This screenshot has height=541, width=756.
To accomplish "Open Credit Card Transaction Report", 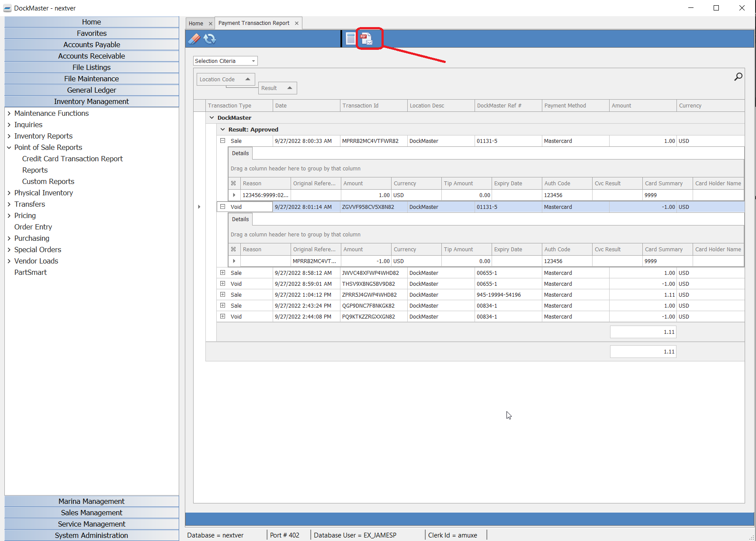I will click(73, 159).
